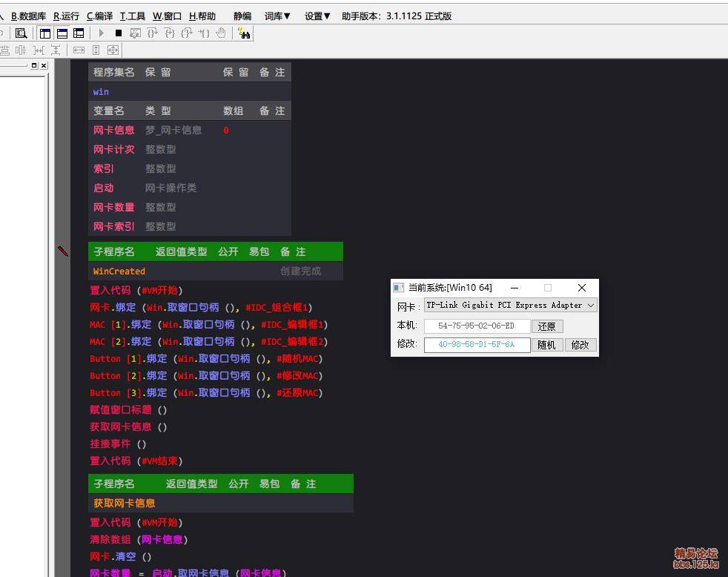Click the magnifier document preview icon

click(21, 33)
